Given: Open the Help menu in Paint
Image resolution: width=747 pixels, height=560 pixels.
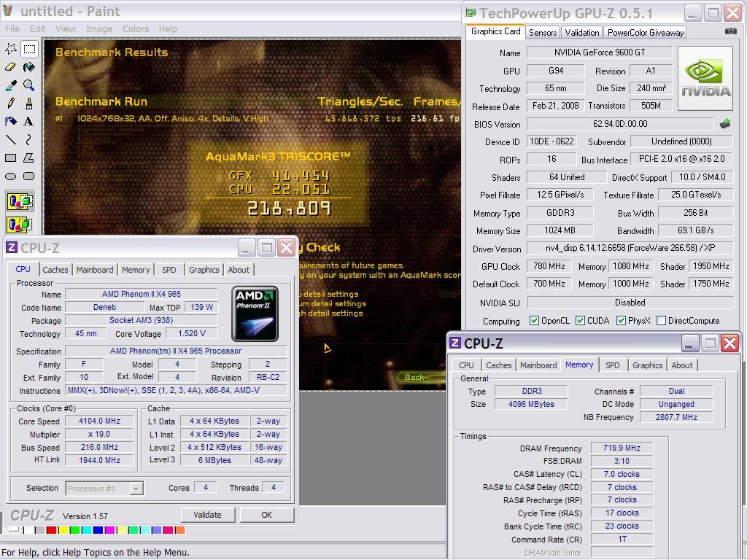Looking at the screenshot, I should 168,29.
